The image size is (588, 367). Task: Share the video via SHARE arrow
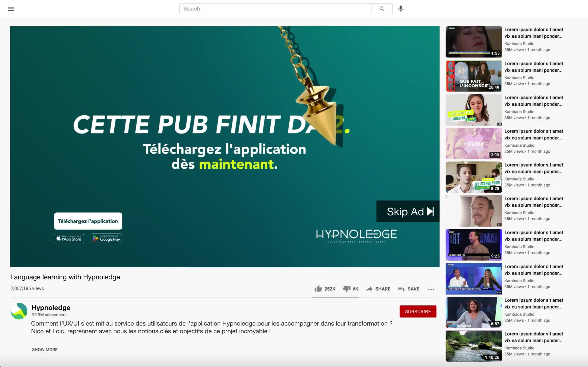378,289
